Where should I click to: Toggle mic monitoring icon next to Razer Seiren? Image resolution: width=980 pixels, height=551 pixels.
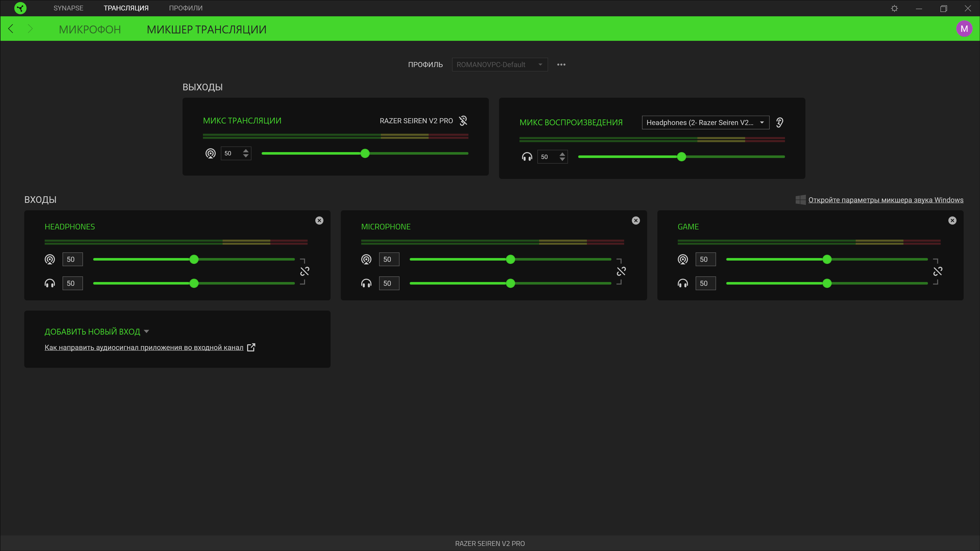click(463, 121)
